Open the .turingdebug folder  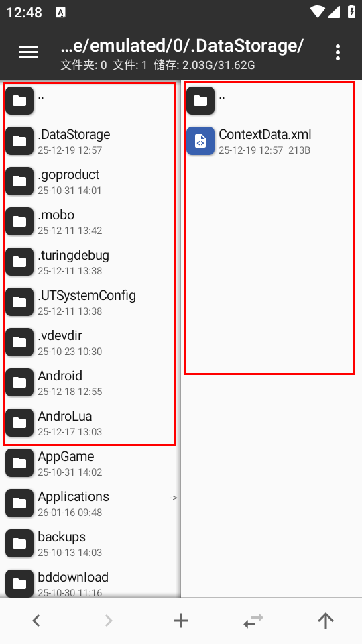90,262
